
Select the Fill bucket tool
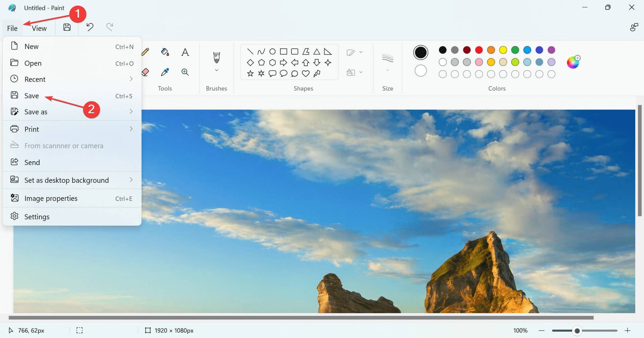[165, 52]
